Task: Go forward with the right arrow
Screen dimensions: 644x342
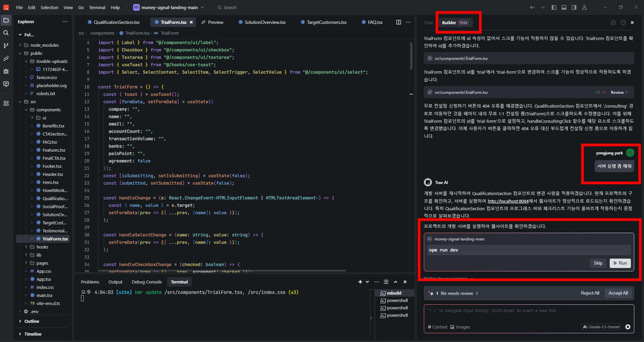Action: pyautogui.click(x=542, y=7)
